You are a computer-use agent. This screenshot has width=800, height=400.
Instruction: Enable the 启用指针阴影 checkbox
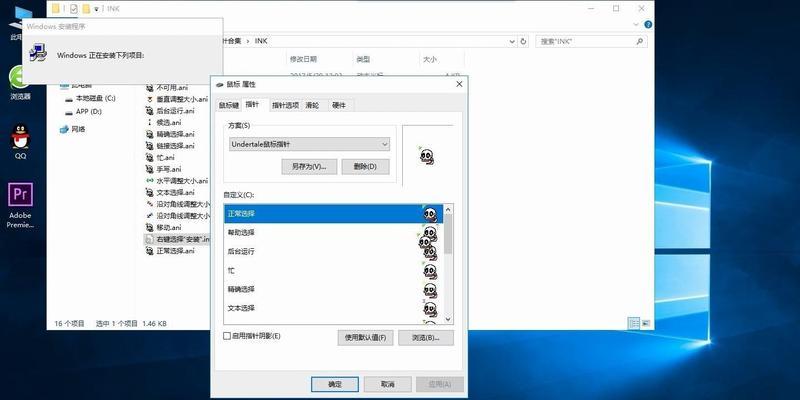click(227, 336)
